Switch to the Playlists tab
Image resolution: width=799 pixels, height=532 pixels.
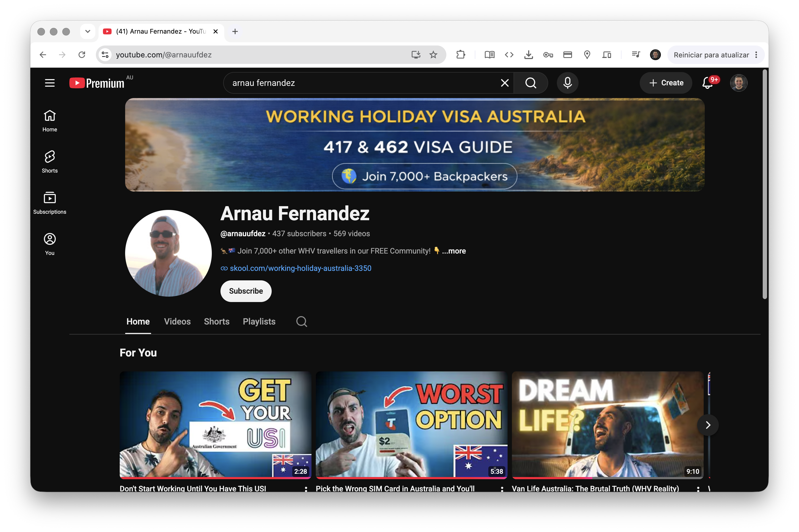click(259, 322)
